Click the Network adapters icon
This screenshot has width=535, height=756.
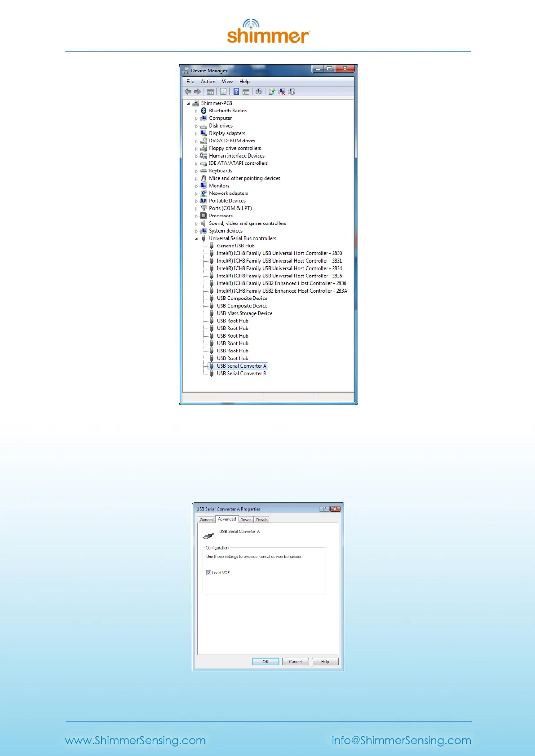point(203,193)
